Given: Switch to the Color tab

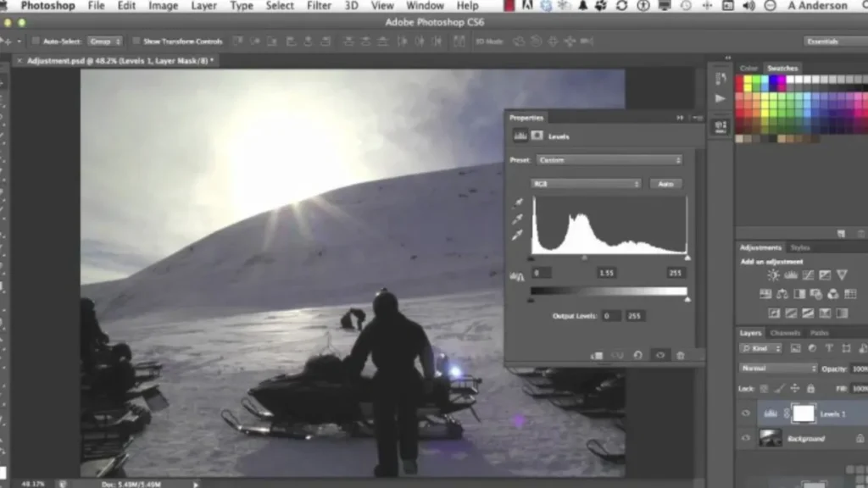Looking at the screenshot, I should (x=748, y=68).
